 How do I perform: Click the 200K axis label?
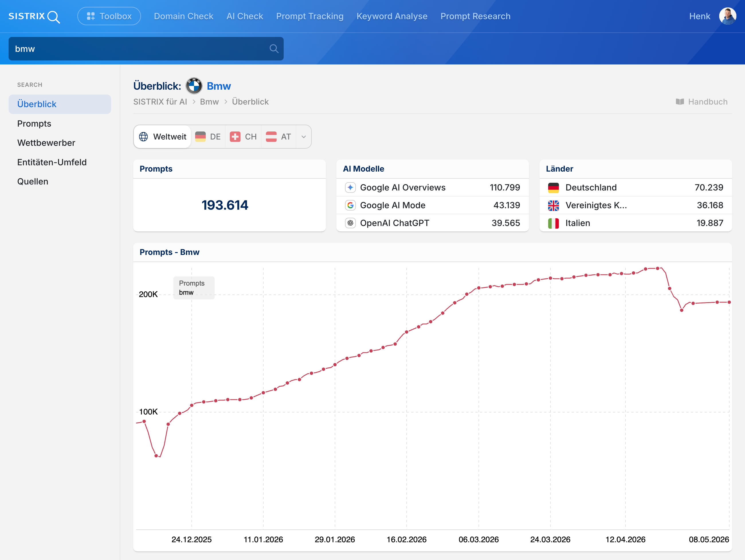pyautogui.click(x=148, y=294)
